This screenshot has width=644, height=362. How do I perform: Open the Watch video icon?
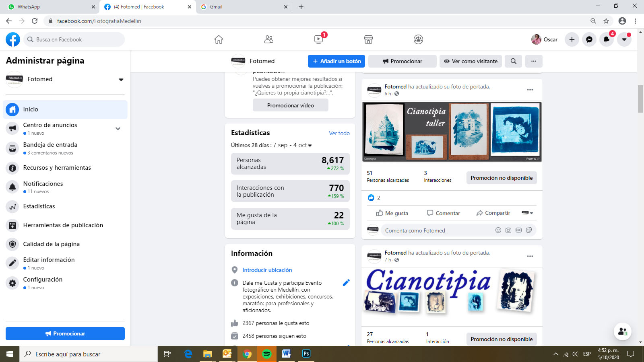(x=318, y=39)
